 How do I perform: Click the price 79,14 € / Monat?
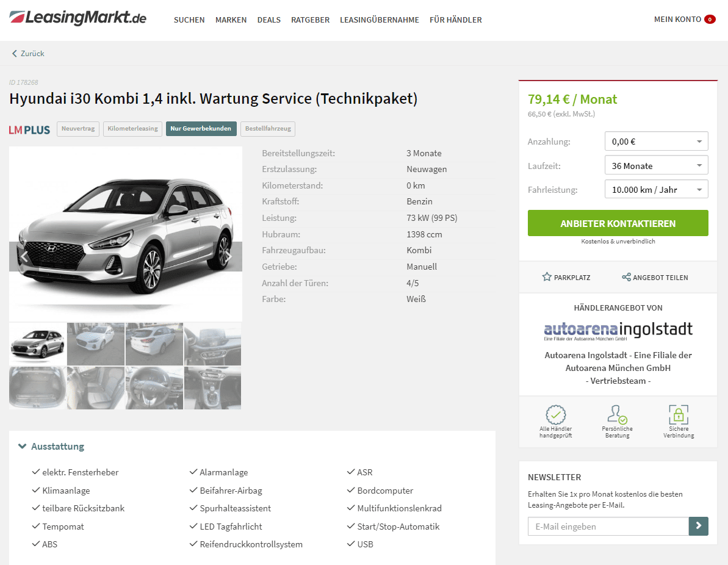[572, 99]
